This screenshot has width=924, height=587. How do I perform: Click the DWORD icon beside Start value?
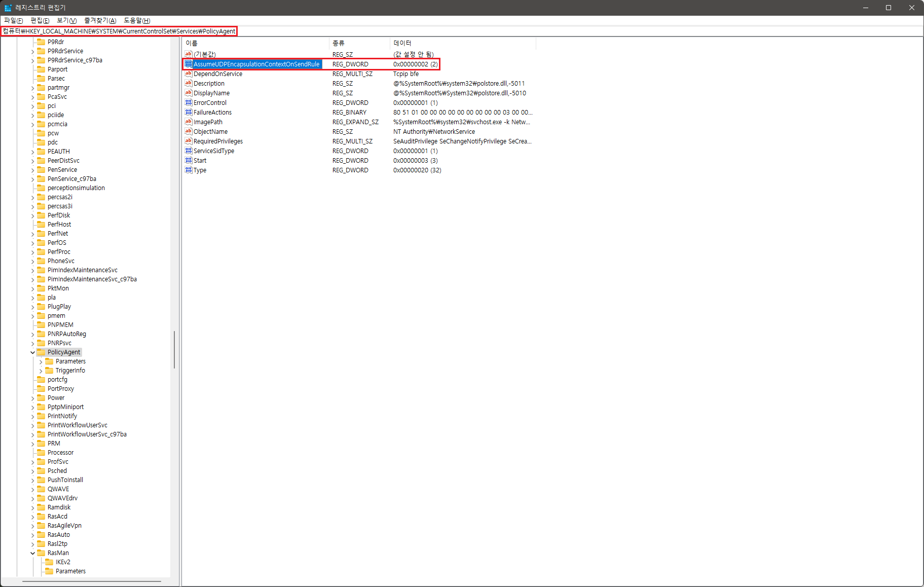pyautogui.click(x=189, y=160)
